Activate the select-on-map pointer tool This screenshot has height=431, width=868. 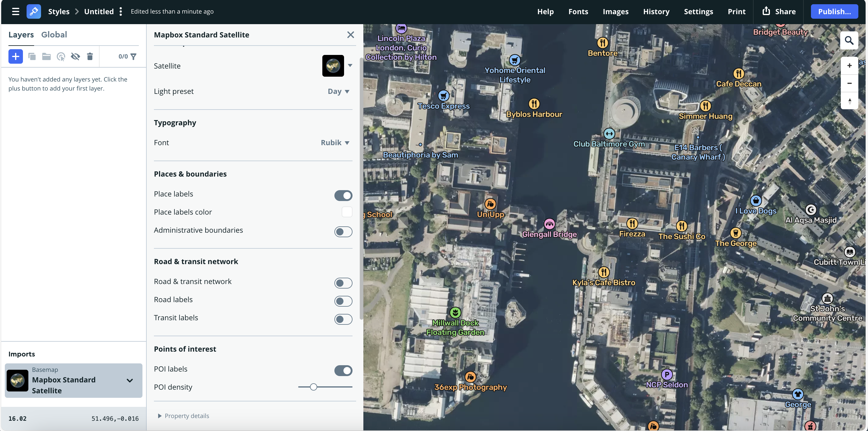pyautogui.click(x=61, y=56)
